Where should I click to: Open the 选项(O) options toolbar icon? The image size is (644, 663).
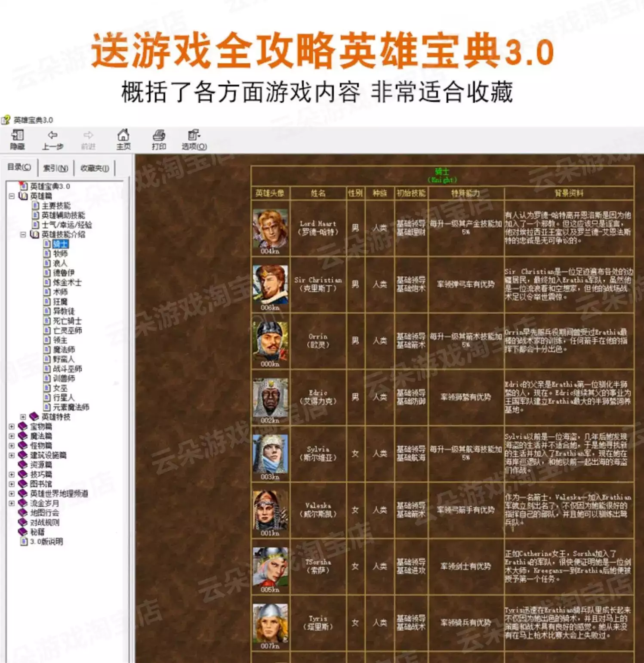click(194, 140)
